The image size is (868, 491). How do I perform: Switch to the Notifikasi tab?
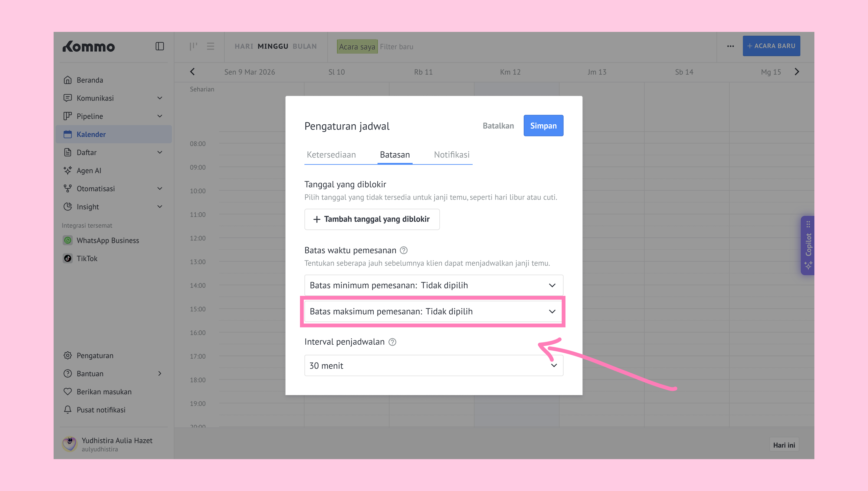[451, 155]
